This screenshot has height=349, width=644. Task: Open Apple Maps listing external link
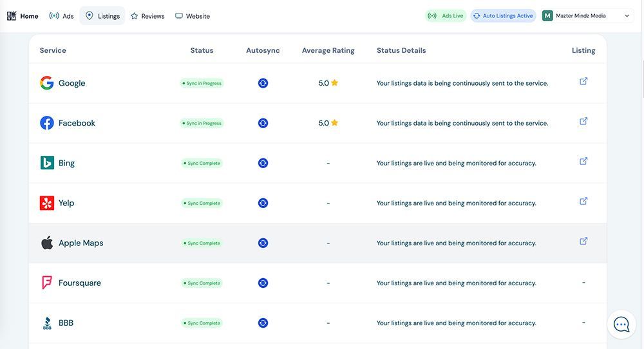[583, 241]
